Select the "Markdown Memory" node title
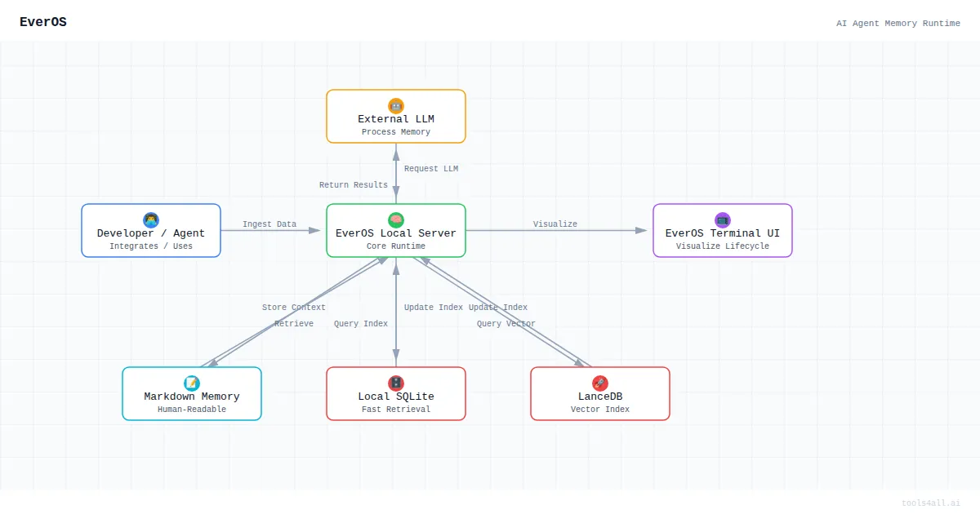The image size is (980, 514). [192, 397]
